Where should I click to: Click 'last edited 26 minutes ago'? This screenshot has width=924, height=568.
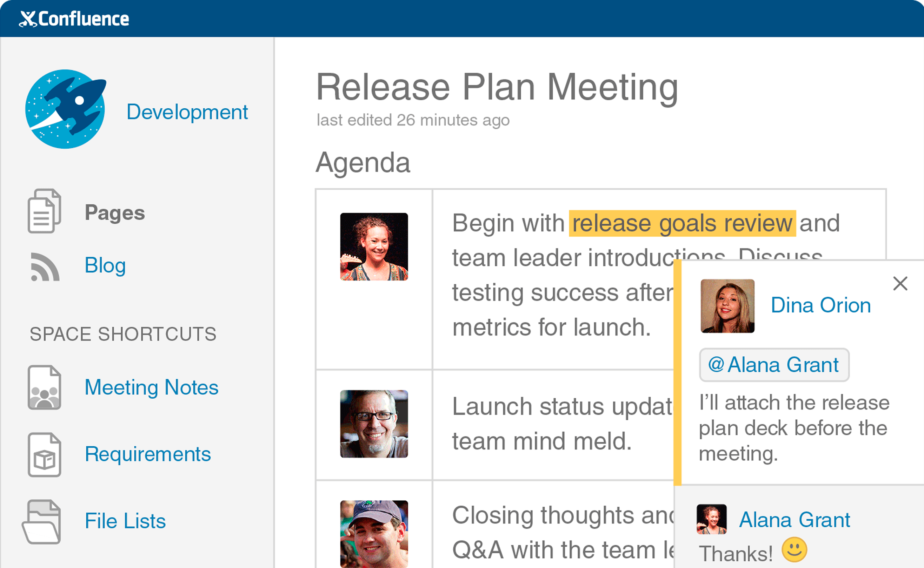click(413, 120)
